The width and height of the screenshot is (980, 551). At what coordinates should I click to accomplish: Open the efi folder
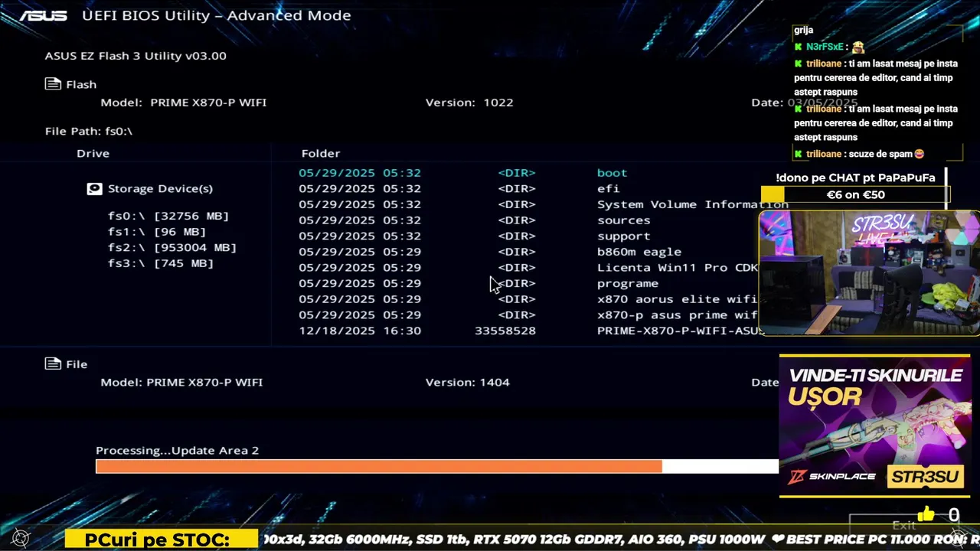click(x=609, y=188)
